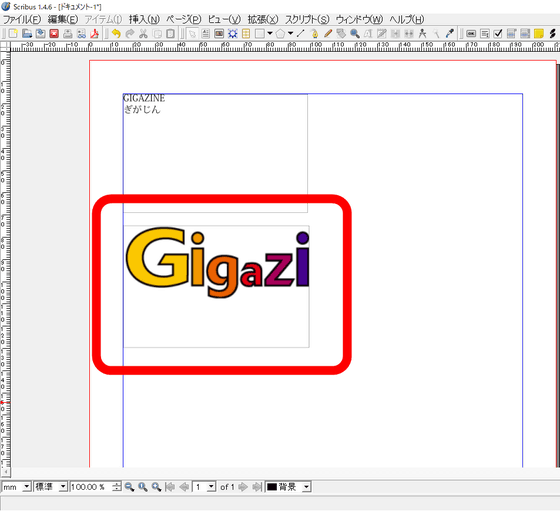Click the Open document folder icon
The image size is (560, 511).
click(27, 34)
